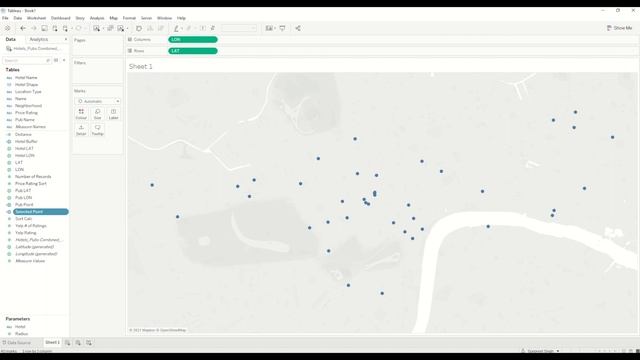Click the Clear Sheet toolbar icon
Image resolution: width=640 pixels, height=360 pixels.
pyautogui.click(x=121, y=28)
